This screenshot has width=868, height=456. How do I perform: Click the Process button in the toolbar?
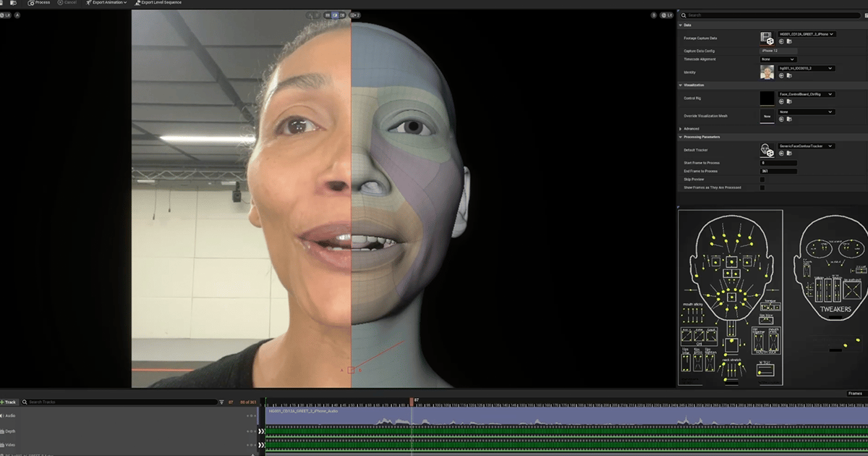click(x=39, y=3)
